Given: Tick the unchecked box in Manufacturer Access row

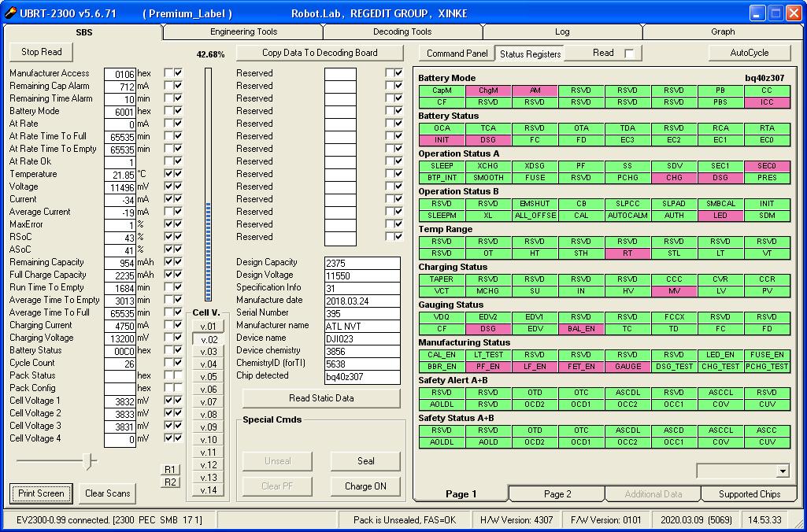Looking at the screenshot, I should pos(168,73).
